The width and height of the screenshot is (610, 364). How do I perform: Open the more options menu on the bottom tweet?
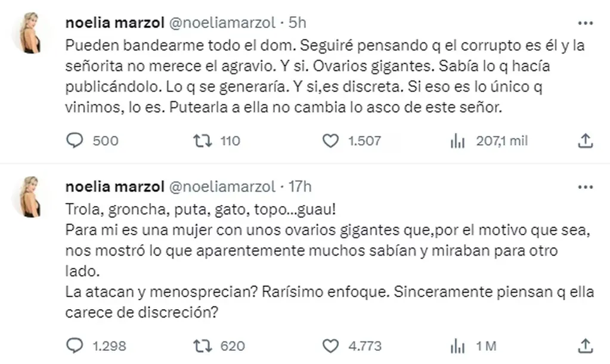(584, 186)
